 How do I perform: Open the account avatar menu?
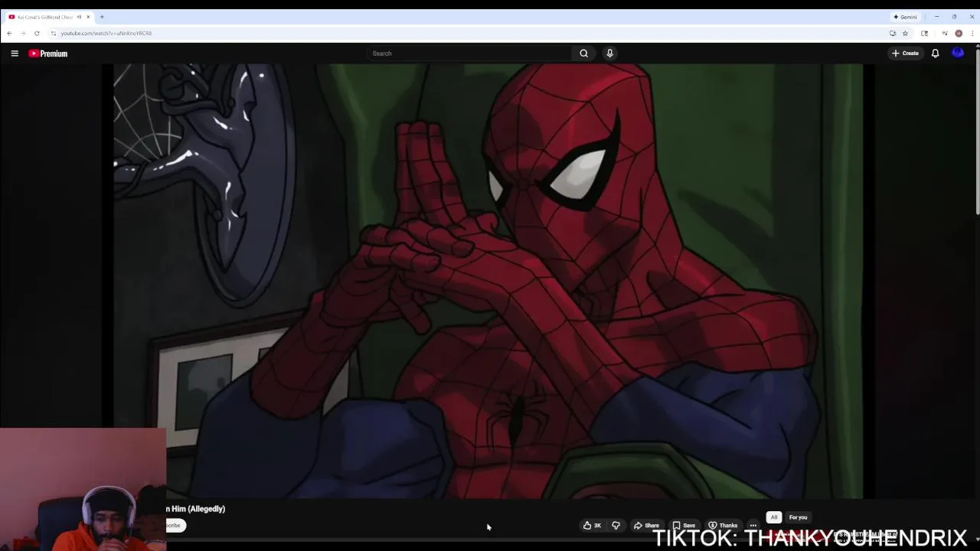click(958, 53)
